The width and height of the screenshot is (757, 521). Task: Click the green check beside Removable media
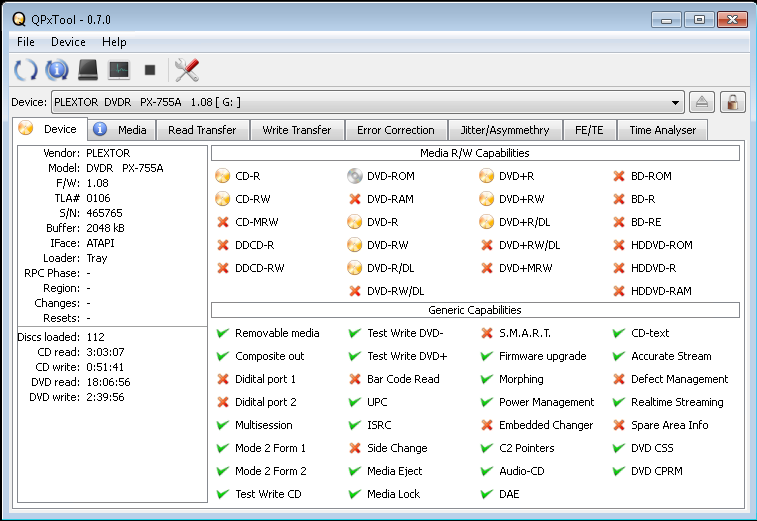pyautogui.click(x=223, y=333)
